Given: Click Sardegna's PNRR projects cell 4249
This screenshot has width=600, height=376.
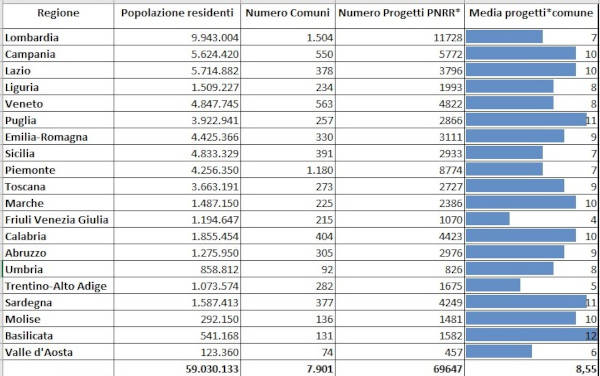Looking at the screenshot, I should (x=400, y=302).
